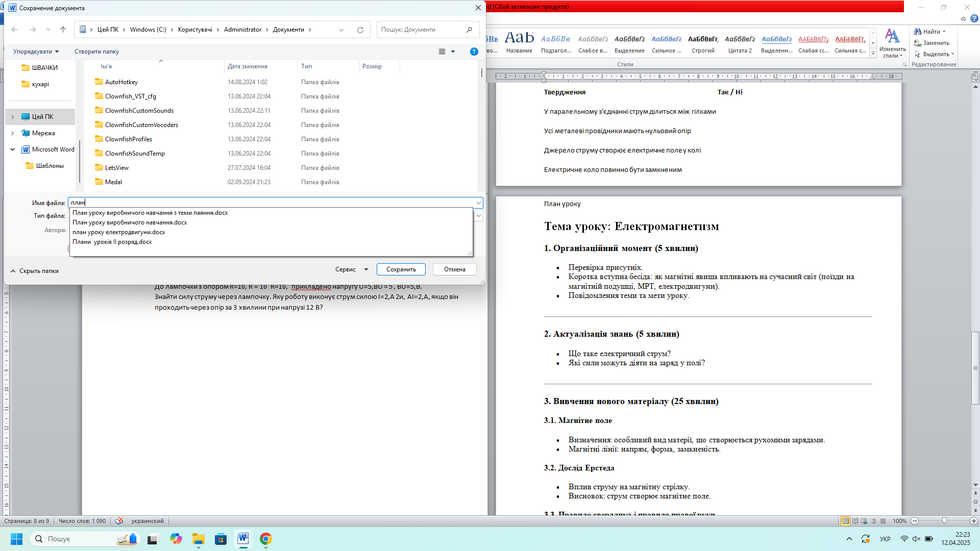This screenshot has width=980, height=551.
Task: Click Створити папку button
Action: (96, 52)
